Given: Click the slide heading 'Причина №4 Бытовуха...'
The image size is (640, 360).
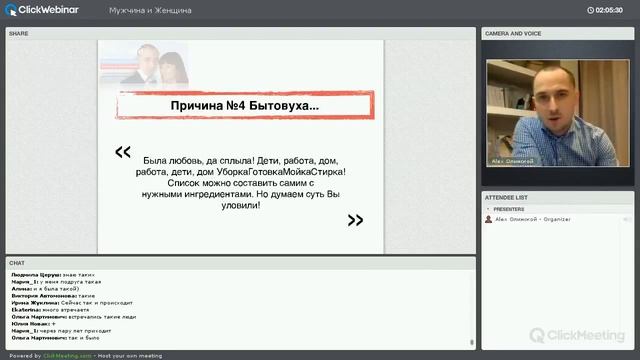Looking at the screenshot, I should 245,105.
